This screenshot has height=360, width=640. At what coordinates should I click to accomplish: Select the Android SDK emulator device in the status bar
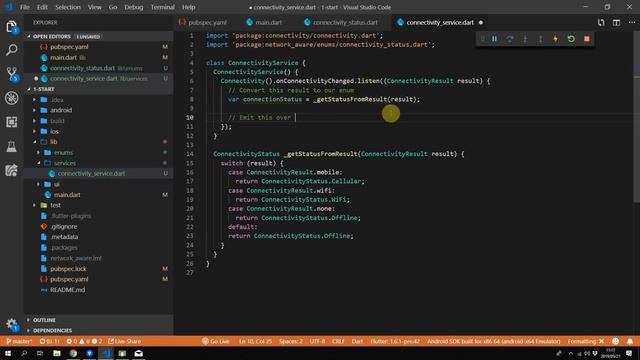click(x=493, y=341)
